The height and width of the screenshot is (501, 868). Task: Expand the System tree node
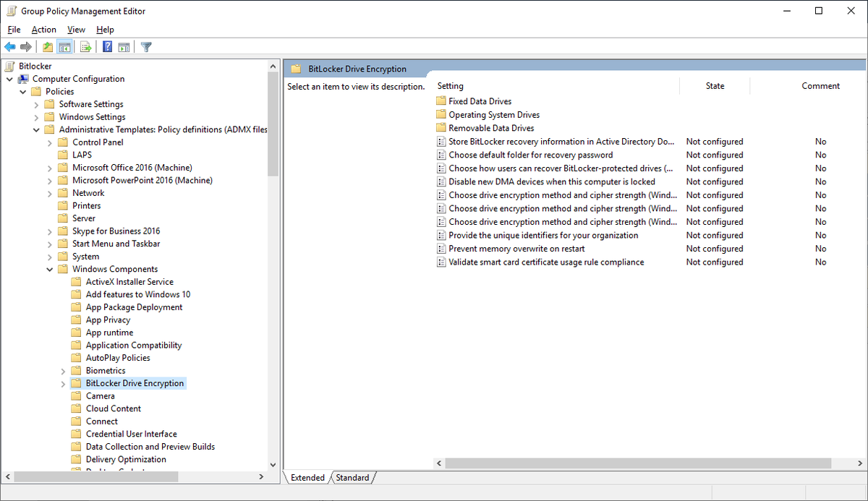(50, 257)
